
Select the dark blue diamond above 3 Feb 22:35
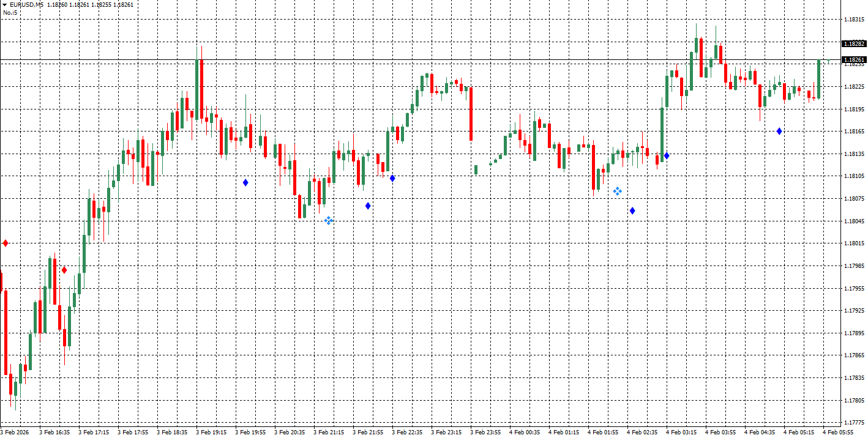pyautogui.click(x=392, y=178)
